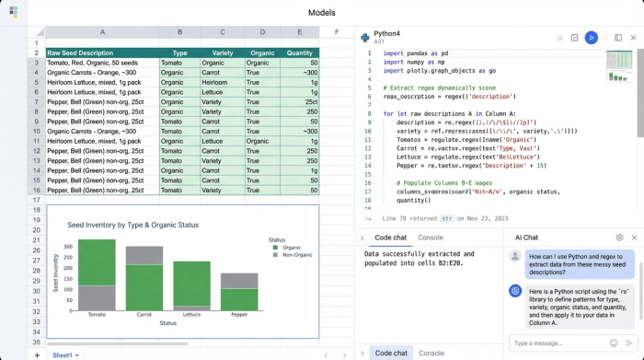Screen dimensions: 644x360
Task: Click the Lettuce bar in the chart
Action: point(191,286)
